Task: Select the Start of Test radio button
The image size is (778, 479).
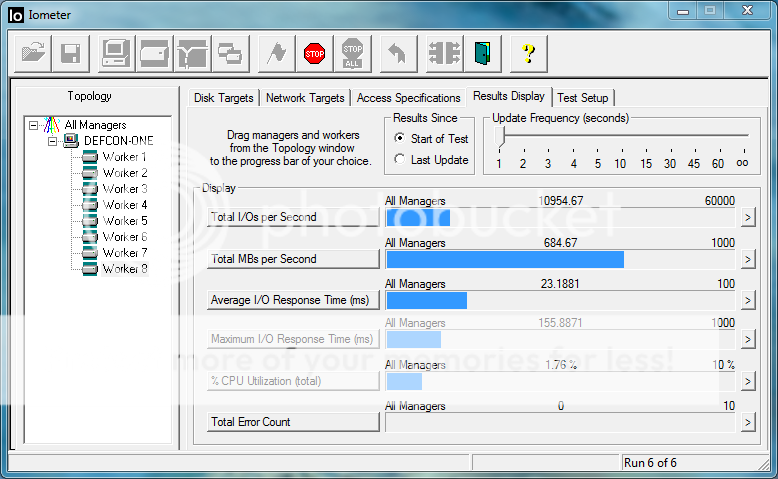Action: (400, 139)
